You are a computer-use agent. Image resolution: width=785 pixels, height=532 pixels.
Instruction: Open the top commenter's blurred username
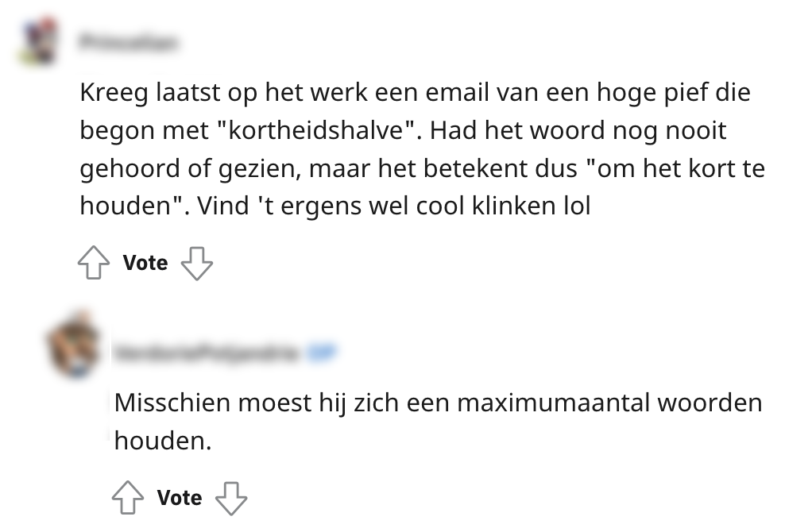coord(129,41)
